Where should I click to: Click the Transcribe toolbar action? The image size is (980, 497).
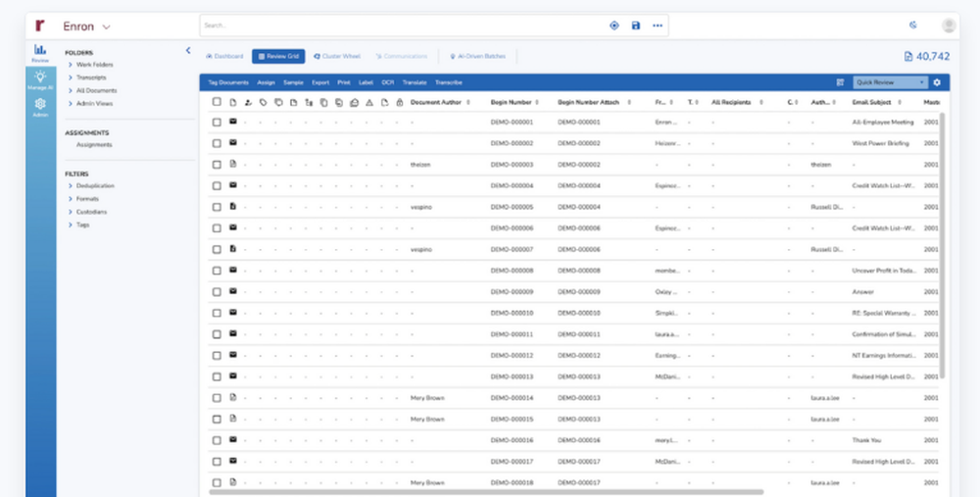[x=448, y=82]
